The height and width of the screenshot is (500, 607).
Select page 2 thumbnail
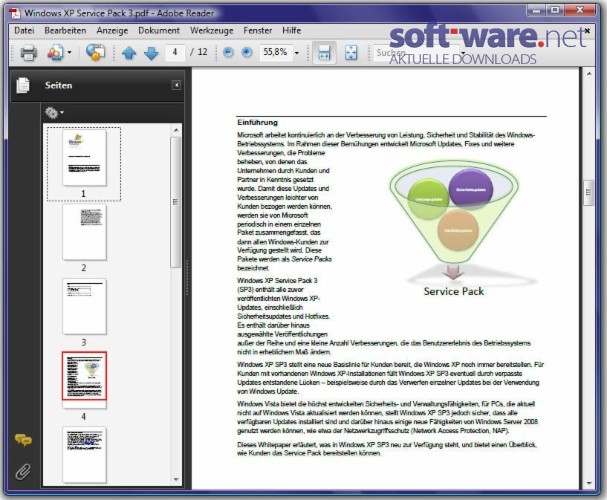point(84,232)
